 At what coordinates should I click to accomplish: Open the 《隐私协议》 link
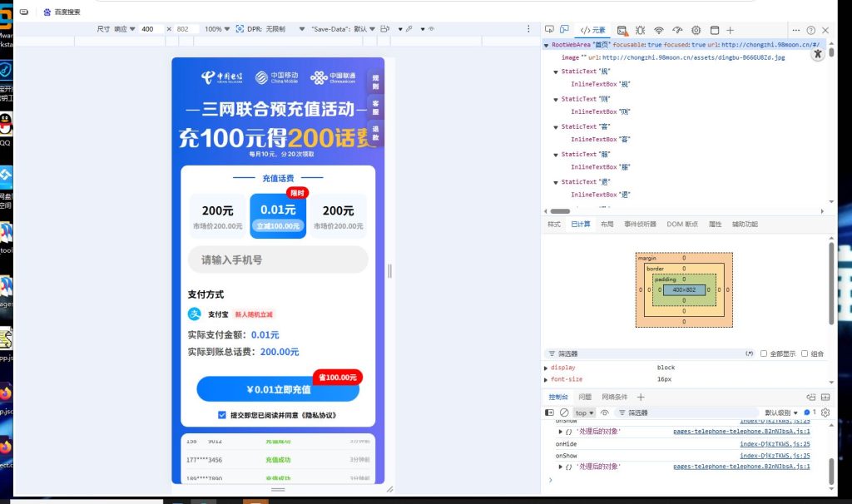coord(319,416)
